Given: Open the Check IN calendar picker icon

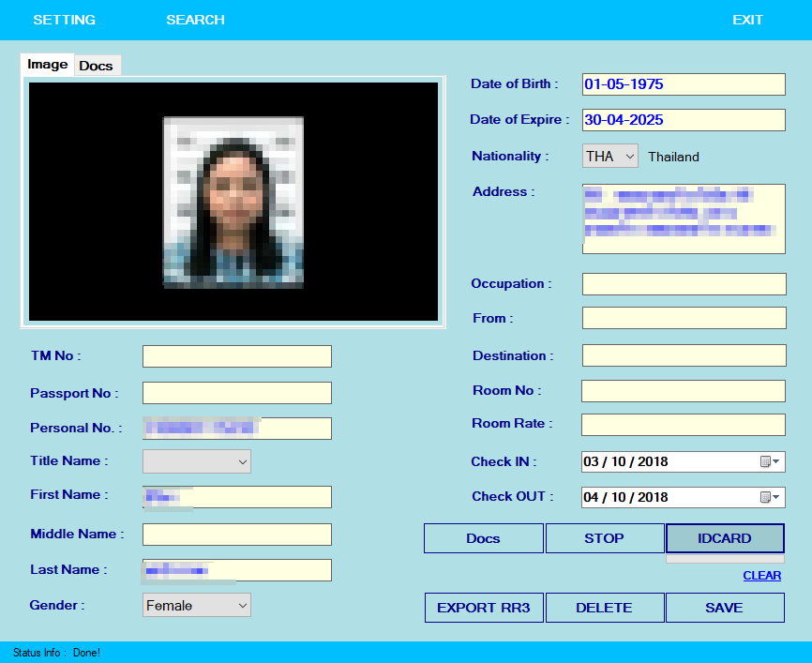Looking at the screenshot, I should [770, 461].
